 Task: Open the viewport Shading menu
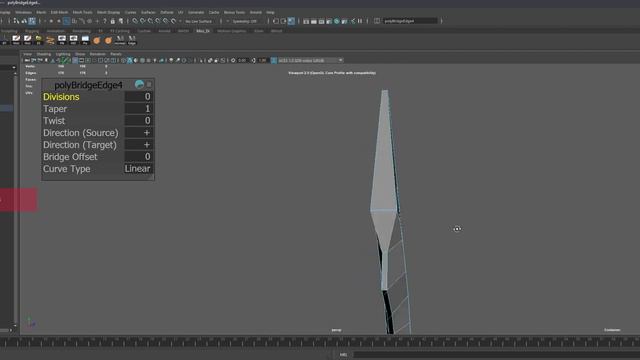tap(44, 54)
